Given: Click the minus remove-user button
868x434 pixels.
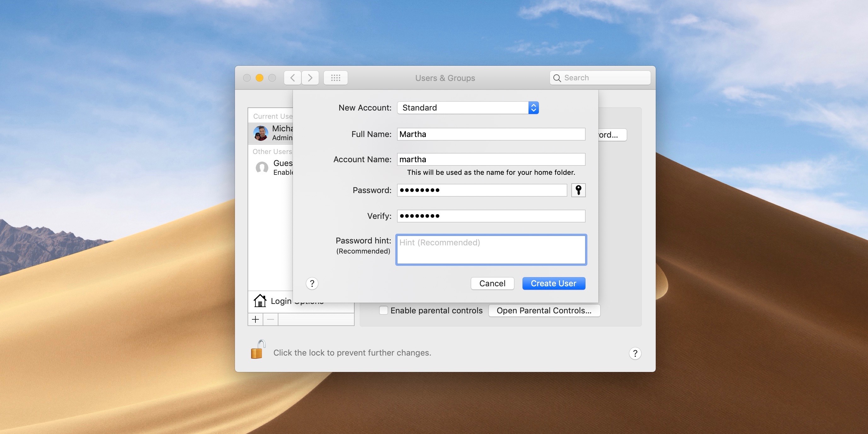Looking at the screenshot, I should [x=271, y=319].
